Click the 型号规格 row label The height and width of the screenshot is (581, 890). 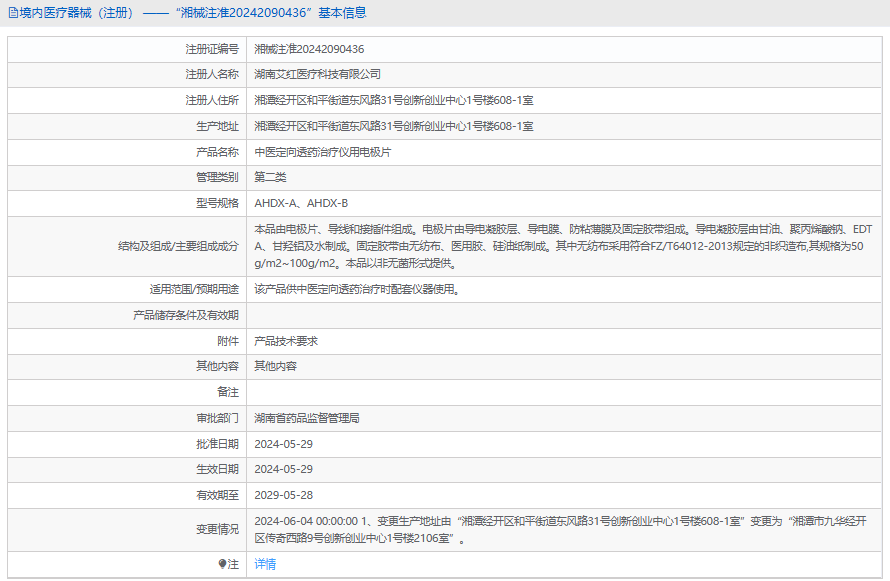[x=217, y=203]
